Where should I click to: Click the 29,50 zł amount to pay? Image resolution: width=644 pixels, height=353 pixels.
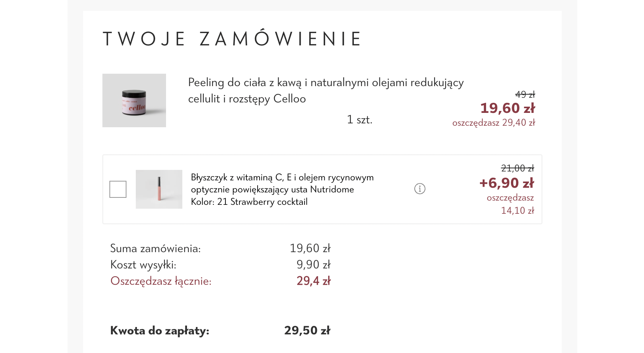[307, 331]
